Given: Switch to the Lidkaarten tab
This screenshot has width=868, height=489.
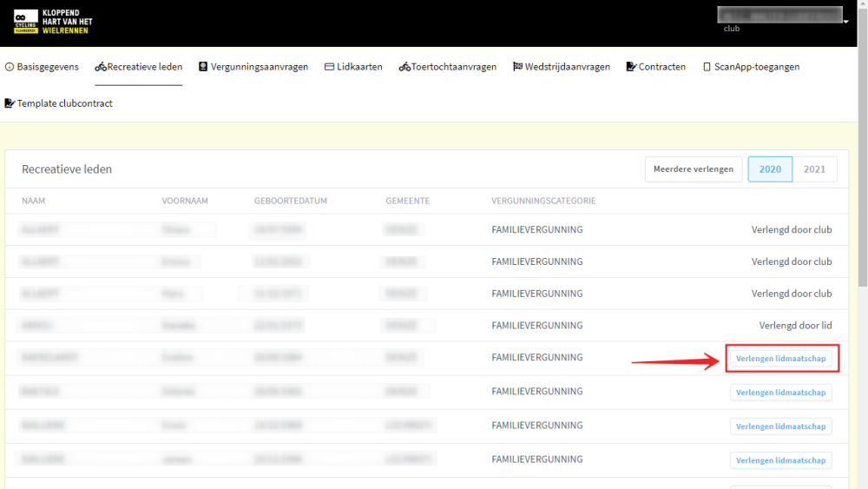Looking at the screenshot, I should pyautogui.click(x=353, y=67).
